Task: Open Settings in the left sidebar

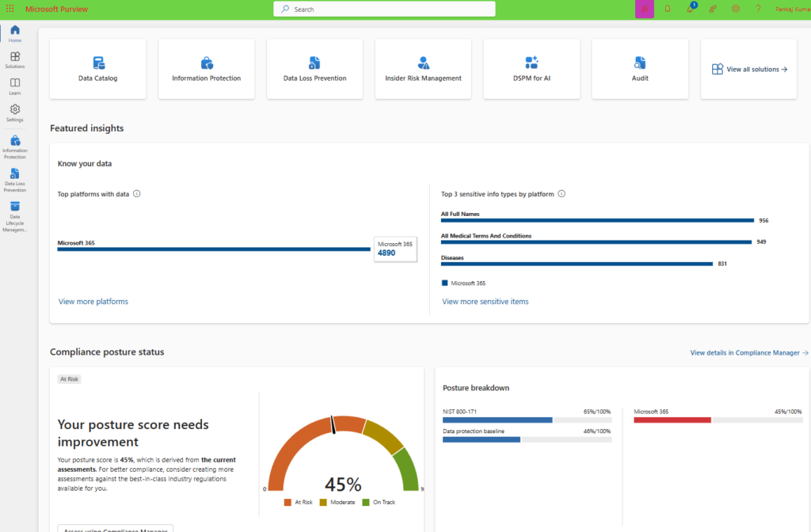Action: pos(15,113)
